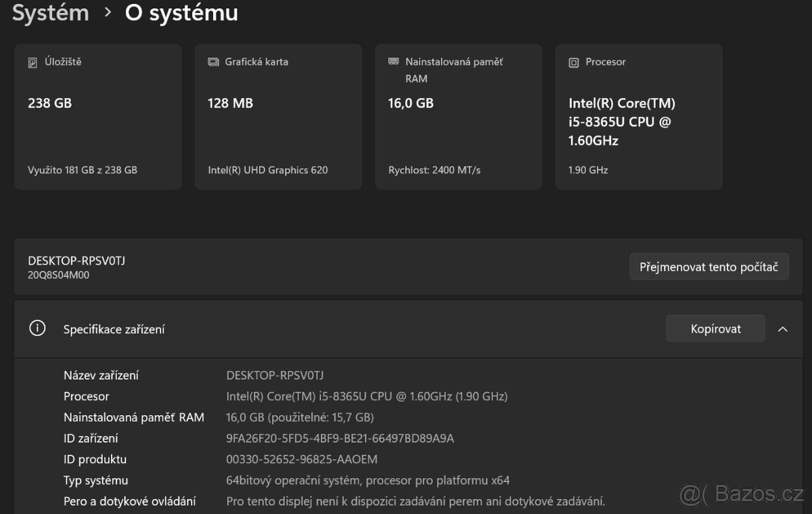Viewport: 812px width, 514px height.
Task: Open the Nainstalovaná paměť RAM card
Action: (458, 116)
